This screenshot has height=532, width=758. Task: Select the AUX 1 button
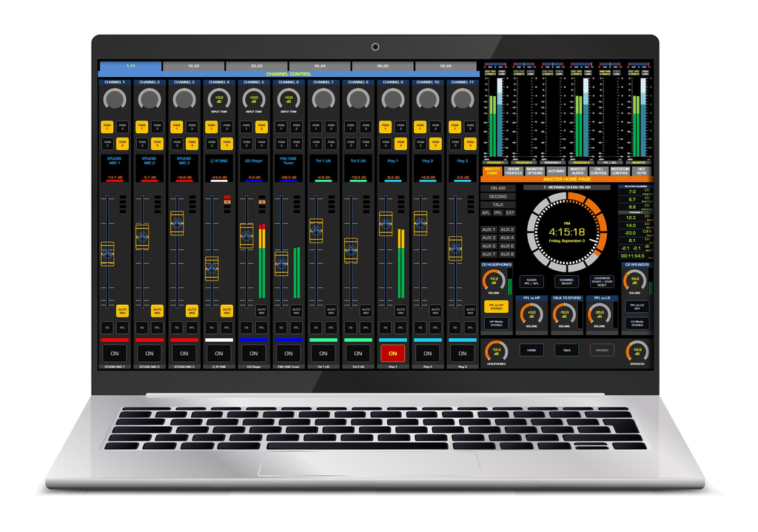coord(489,229)
